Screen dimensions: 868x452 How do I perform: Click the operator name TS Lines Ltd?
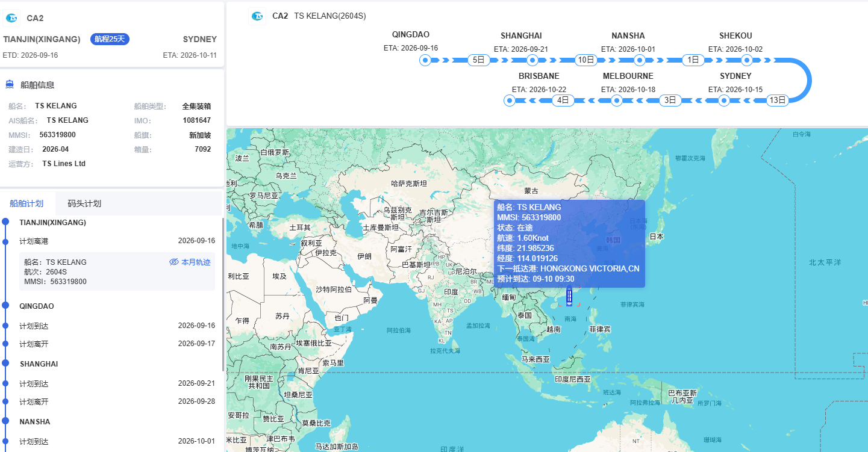64,164
